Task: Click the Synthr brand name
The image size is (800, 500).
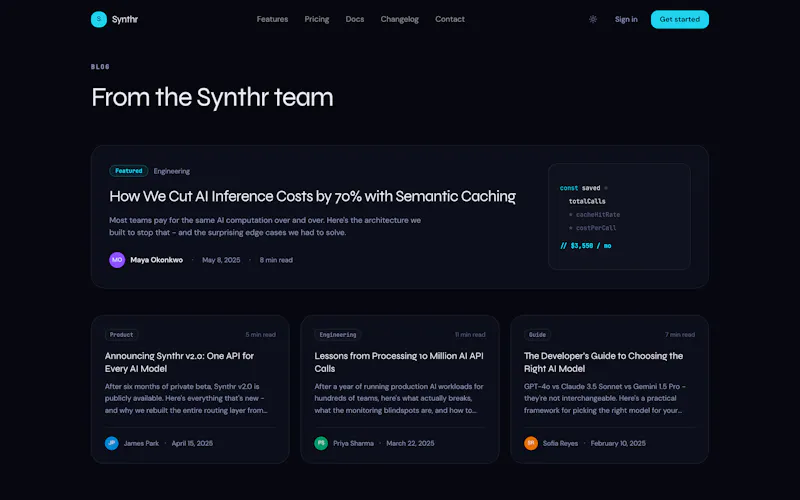Action: point(125,19)
